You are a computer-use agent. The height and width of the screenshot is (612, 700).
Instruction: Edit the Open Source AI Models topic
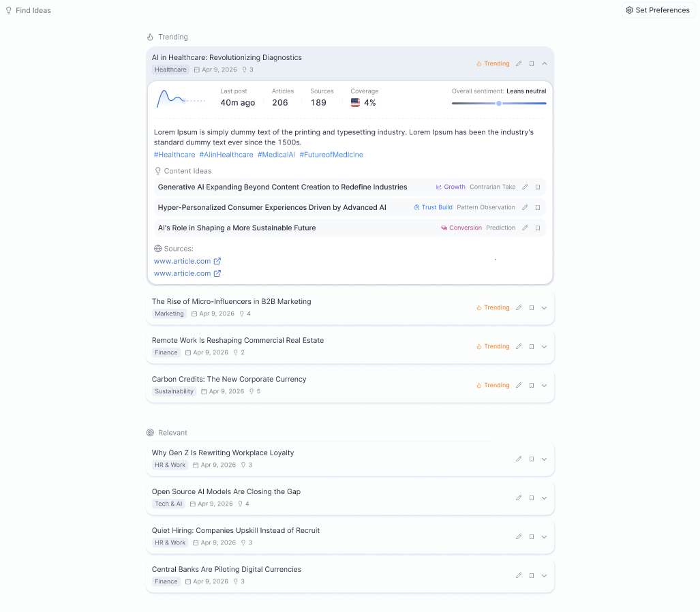pos(518,498)
